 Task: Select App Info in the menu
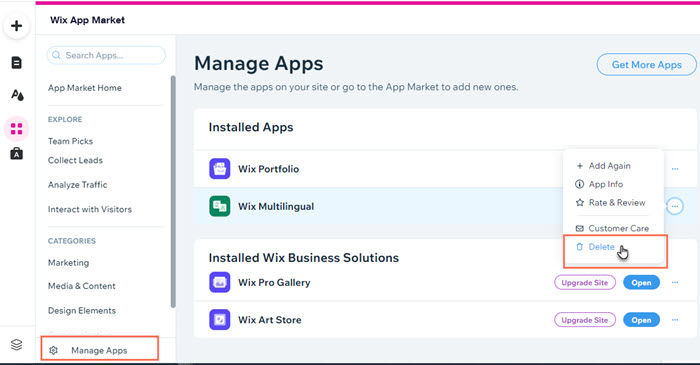coord(599,184)
